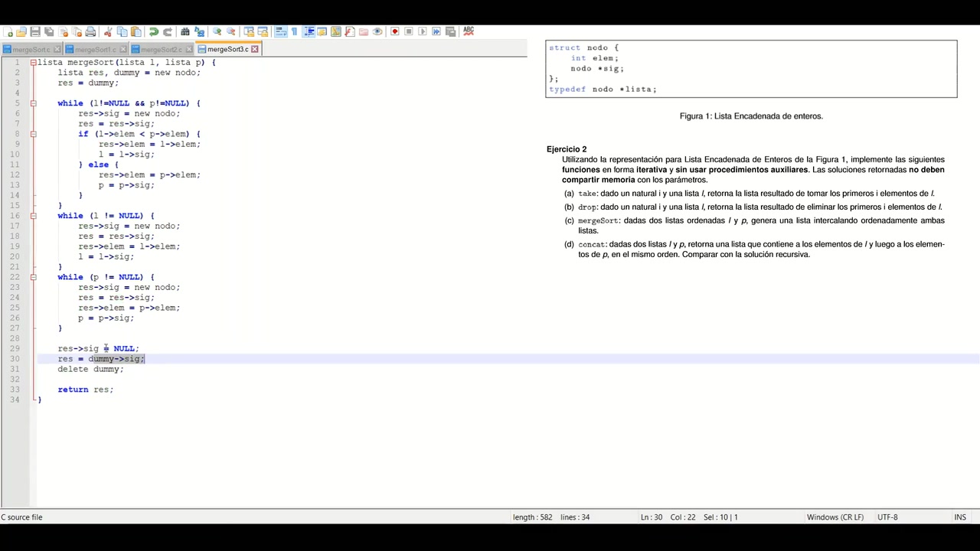The width and height of the screenshot is (980, 551).
Task: Cut the selection with the scissors icon
Action: tap(108, 31)
